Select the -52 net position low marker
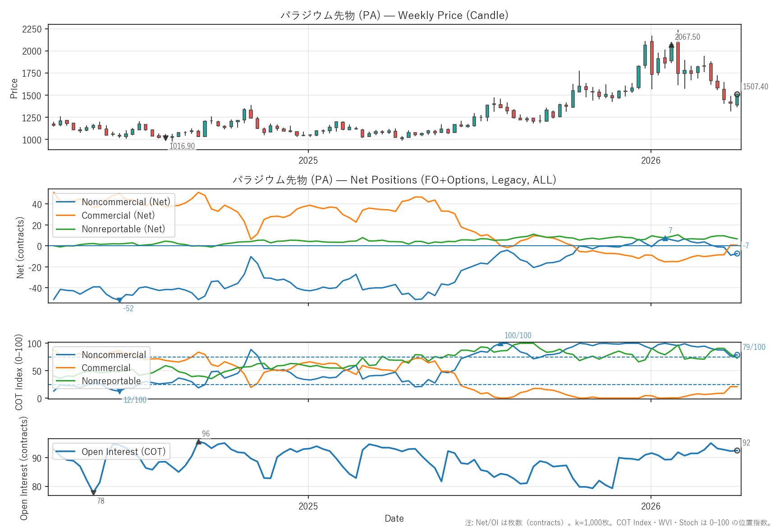 pyautogui.click(x=119, y=300)
